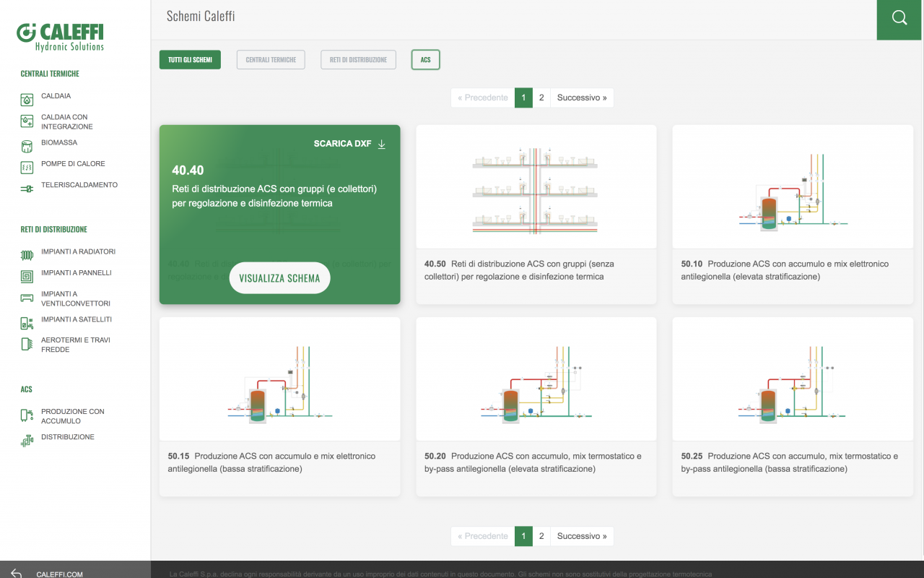Open the Pompe di calore icon
The height and width of the screenshot is (578, 924).
27,168
